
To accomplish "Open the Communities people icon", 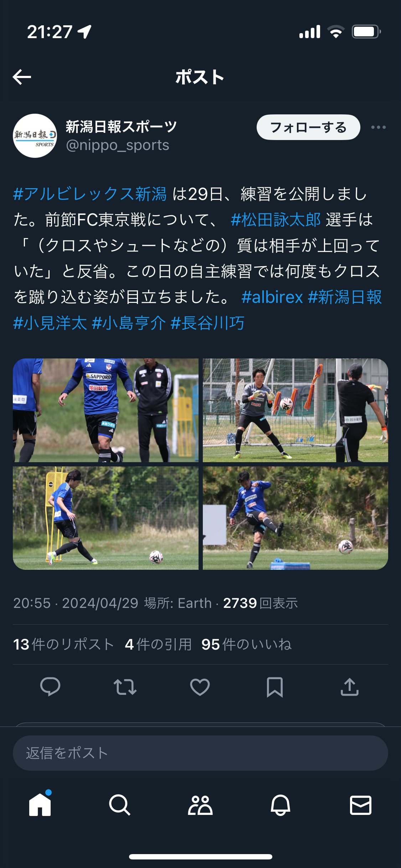I will [x=200, y=805].
